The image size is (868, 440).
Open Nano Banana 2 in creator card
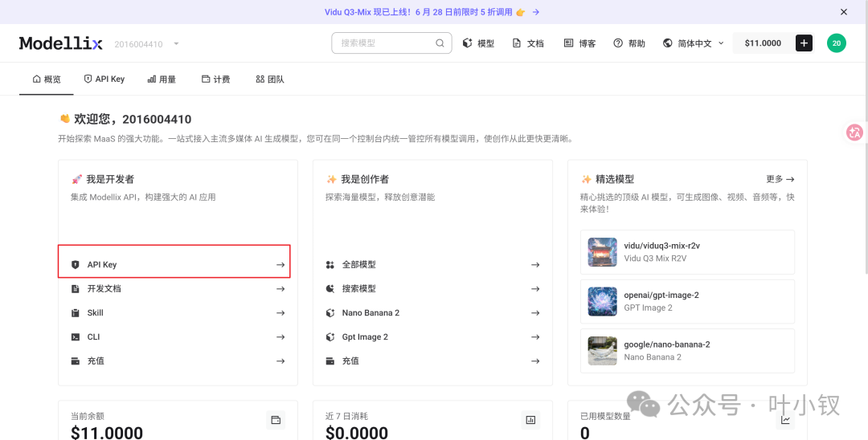pyautogui.click(x=433, y=313)
